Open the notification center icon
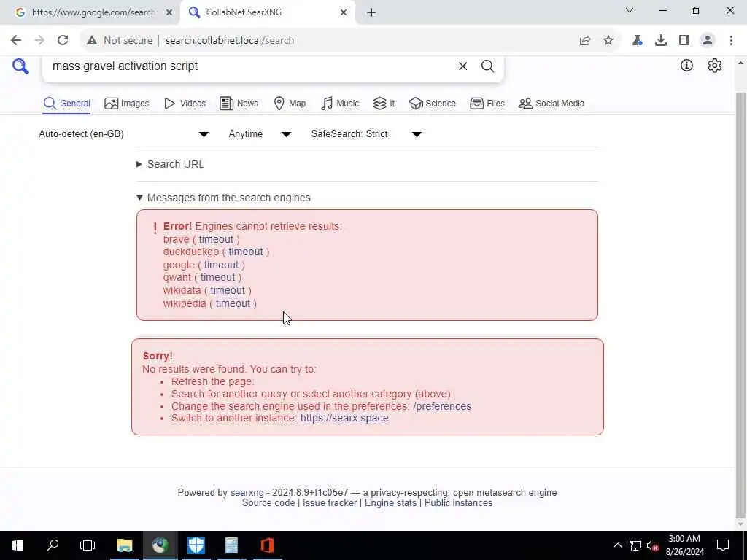The image size is (747, 560). point(723,545)
